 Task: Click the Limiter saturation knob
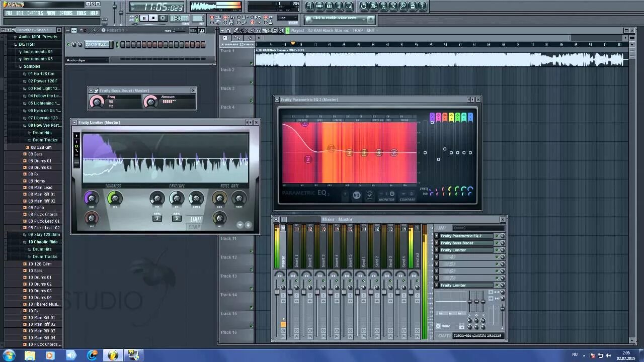pyautogui.click(x=92, y=218)
